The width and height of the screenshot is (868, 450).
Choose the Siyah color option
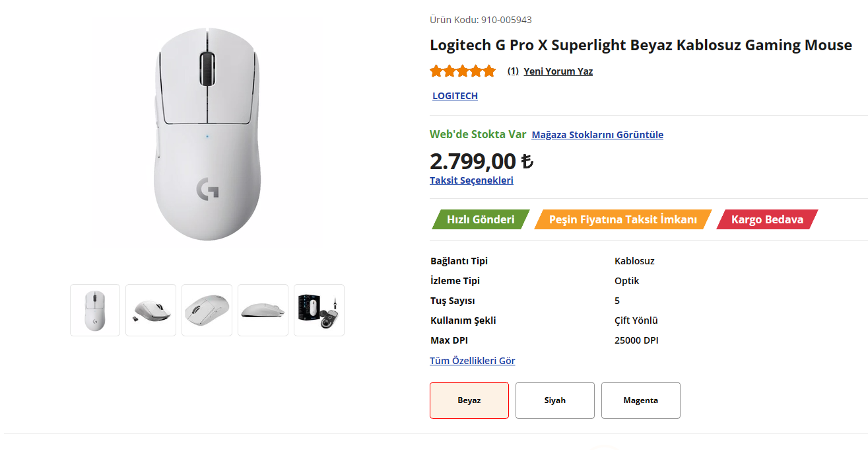click(x=555, y=400)
